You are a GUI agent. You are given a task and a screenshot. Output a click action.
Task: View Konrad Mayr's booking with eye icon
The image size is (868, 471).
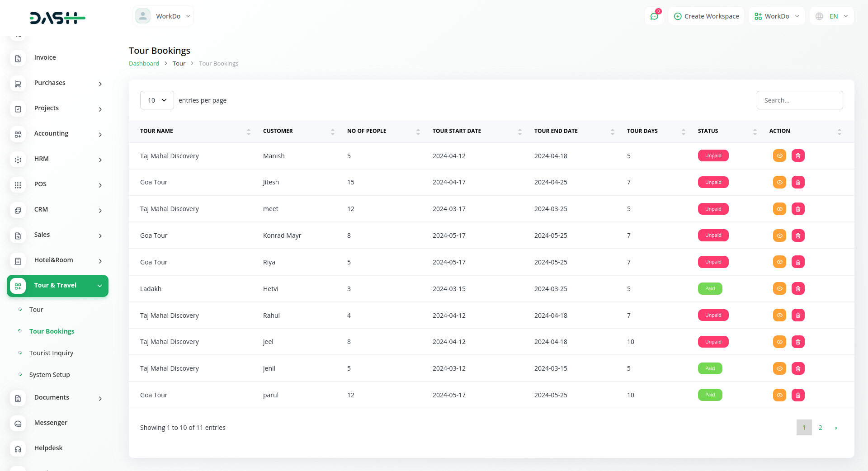click(779, 235)
